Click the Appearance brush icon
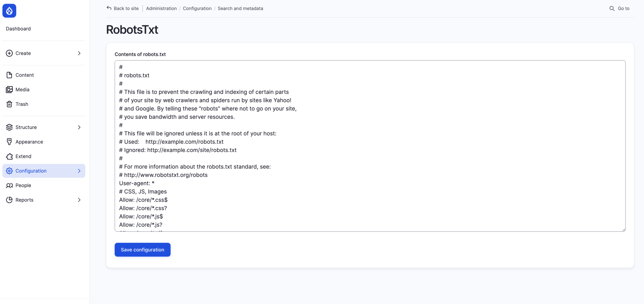 click(x=9, y=142)
